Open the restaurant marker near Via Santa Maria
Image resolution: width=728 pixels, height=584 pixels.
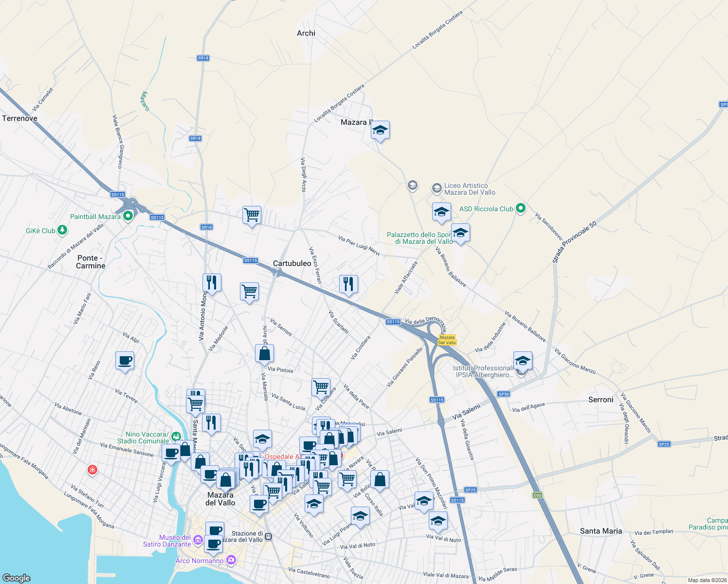tap(211, 423)
